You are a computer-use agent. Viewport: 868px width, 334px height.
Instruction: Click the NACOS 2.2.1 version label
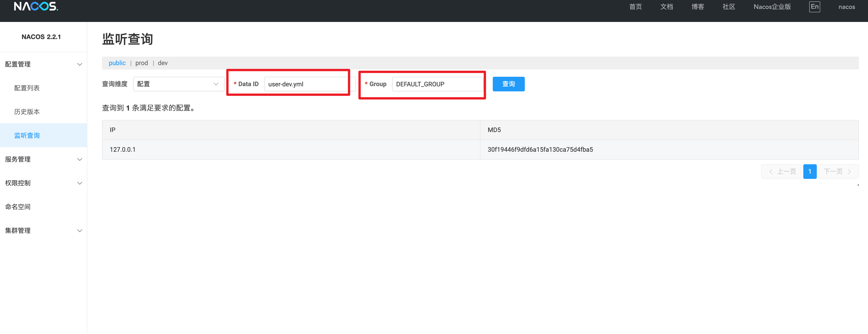[41, 37]
